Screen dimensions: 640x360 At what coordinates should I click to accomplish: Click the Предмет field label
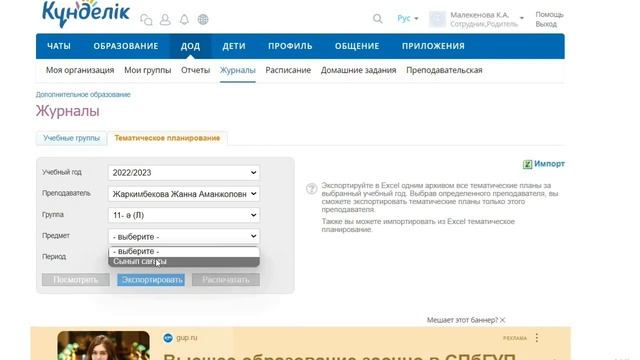pos(56,236)
